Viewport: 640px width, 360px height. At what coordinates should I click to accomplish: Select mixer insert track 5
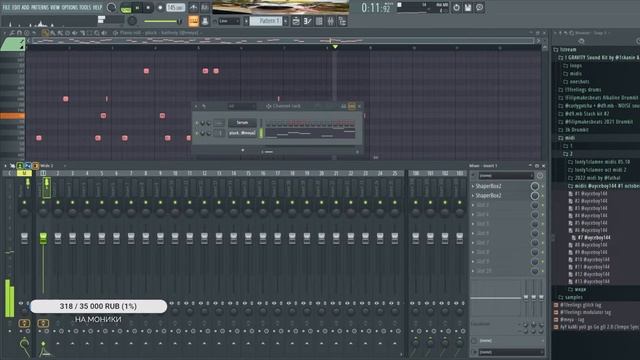tap(102, 173)
